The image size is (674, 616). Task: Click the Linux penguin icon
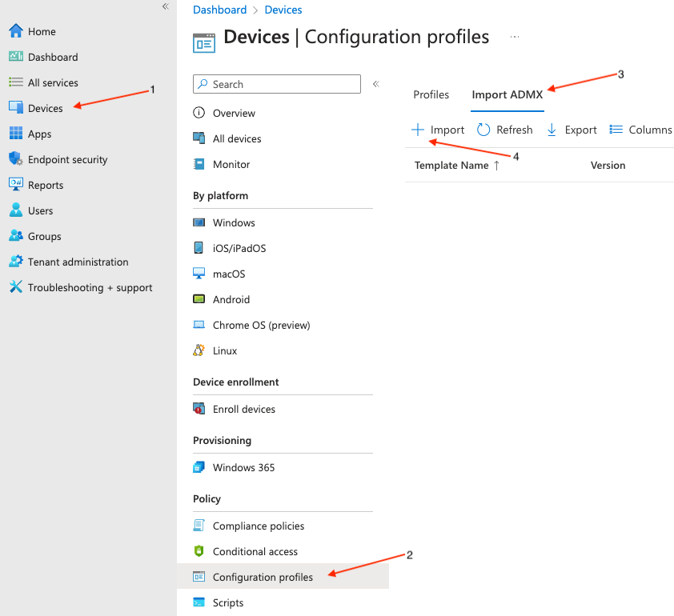tap(199, 350)
